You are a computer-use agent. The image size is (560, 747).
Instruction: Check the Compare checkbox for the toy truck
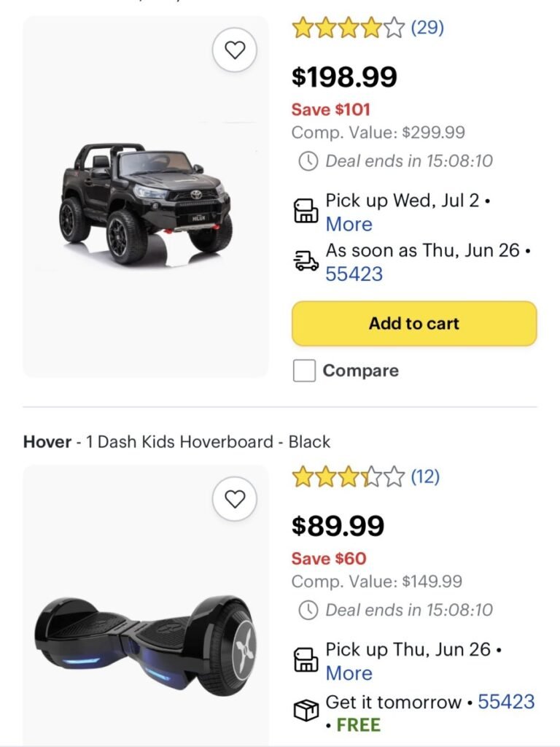point(304,371)
